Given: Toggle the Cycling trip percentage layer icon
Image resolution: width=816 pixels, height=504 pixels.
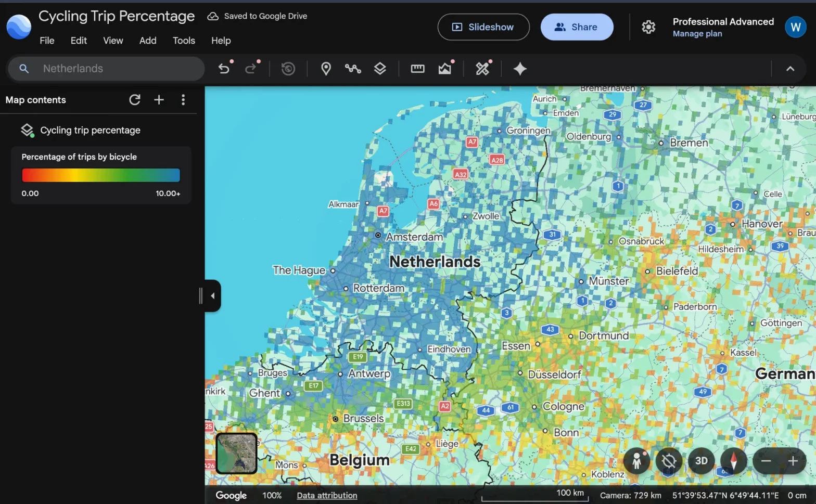Looking at the screenshot, I should point(27,130).
